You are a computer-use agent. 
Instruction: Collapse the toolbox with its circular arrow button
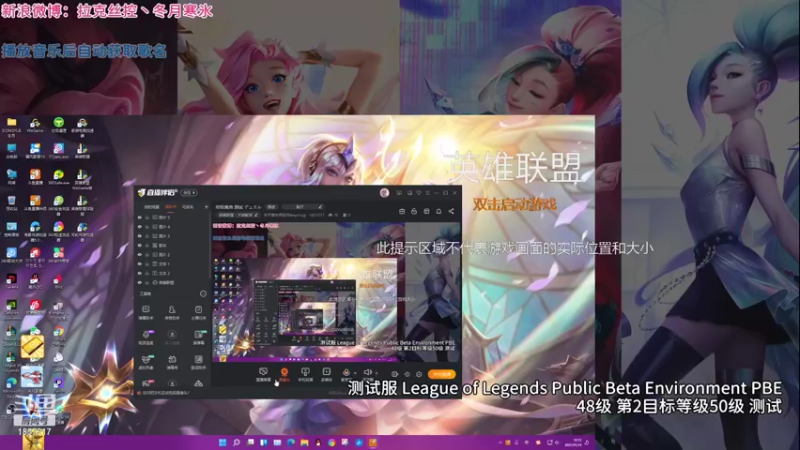click(x=203, y=293)
